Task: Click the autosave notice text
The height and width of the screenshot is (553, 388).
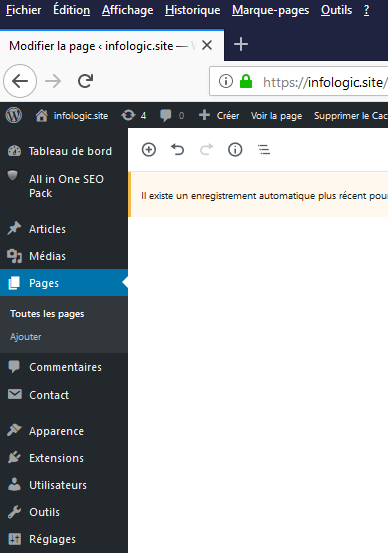Action: coord(264,196)
